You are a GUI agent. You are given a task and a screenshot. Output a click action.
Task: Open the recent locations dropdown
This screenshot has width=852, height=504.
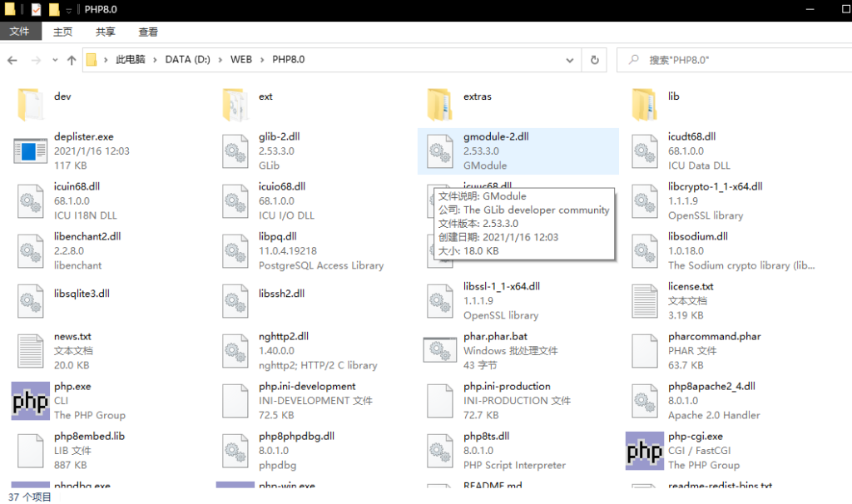point(55,60)
